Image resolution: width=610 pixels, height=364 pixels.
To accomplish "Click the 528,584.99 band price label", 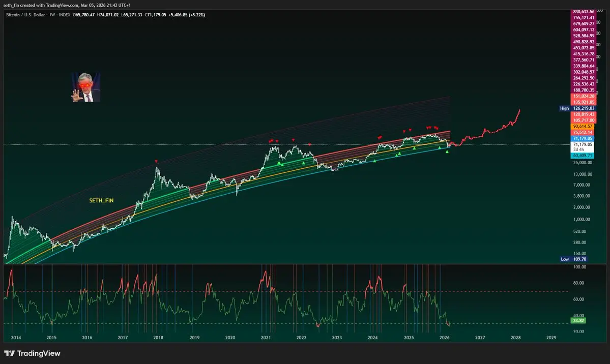I will (584, 36).
